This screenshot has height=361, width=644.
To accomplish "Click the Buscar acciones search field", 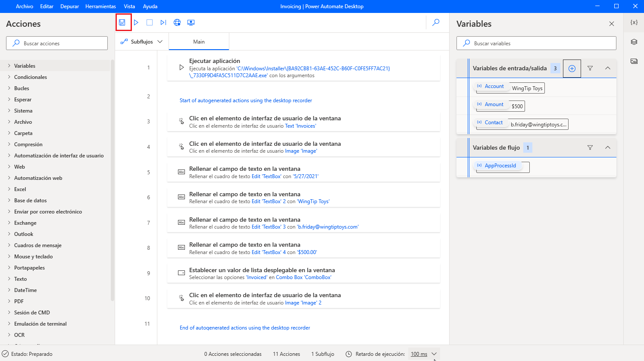I will tap(57, 43).
